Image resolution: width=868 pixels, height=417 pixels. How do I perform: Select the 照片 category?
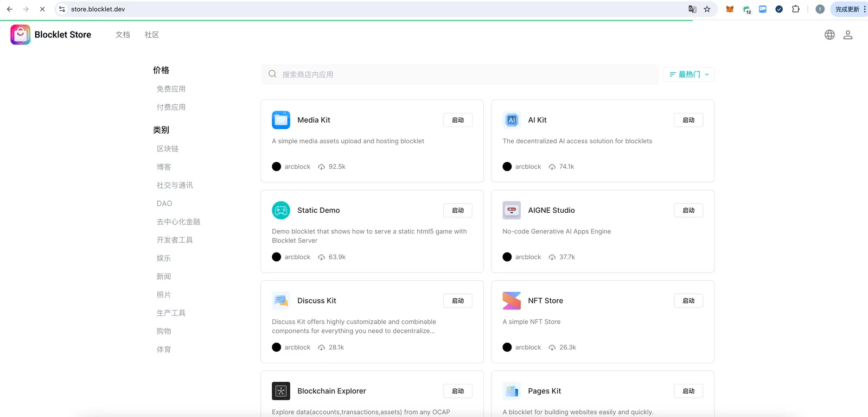click(164, 295)
